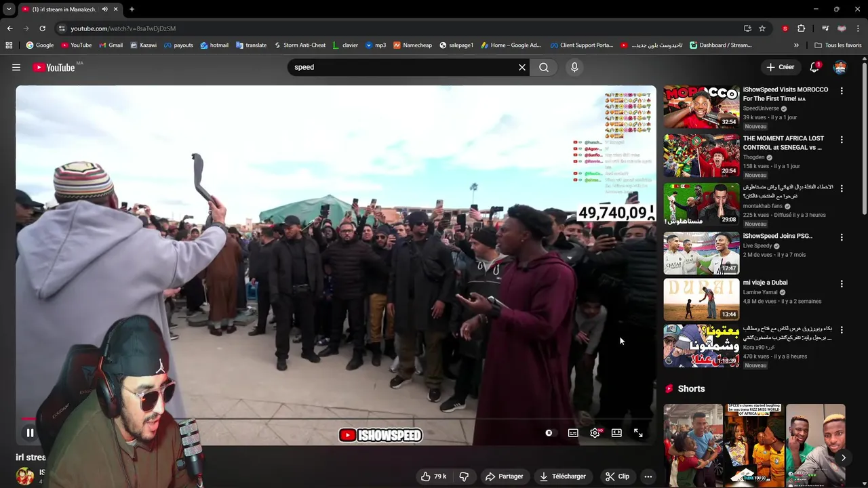868x488 pixels.
Task: Open YouTube notifications bell
Action: (x=814, y=67)
